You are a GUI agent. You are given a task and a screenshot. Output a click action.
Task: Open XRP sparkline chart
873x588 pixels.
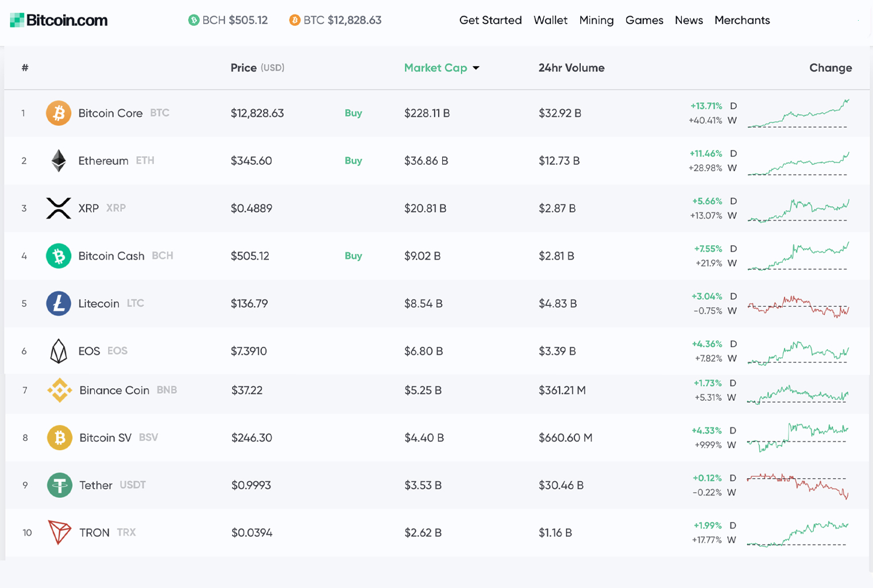(798, 210)
